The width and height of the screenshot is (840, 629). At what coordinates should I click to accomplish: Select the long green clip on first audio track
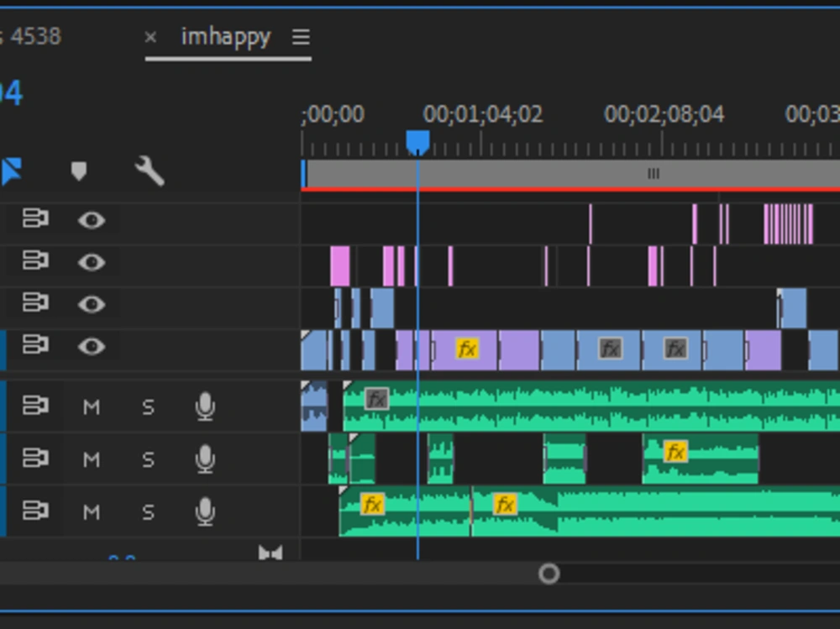[591, 407]
